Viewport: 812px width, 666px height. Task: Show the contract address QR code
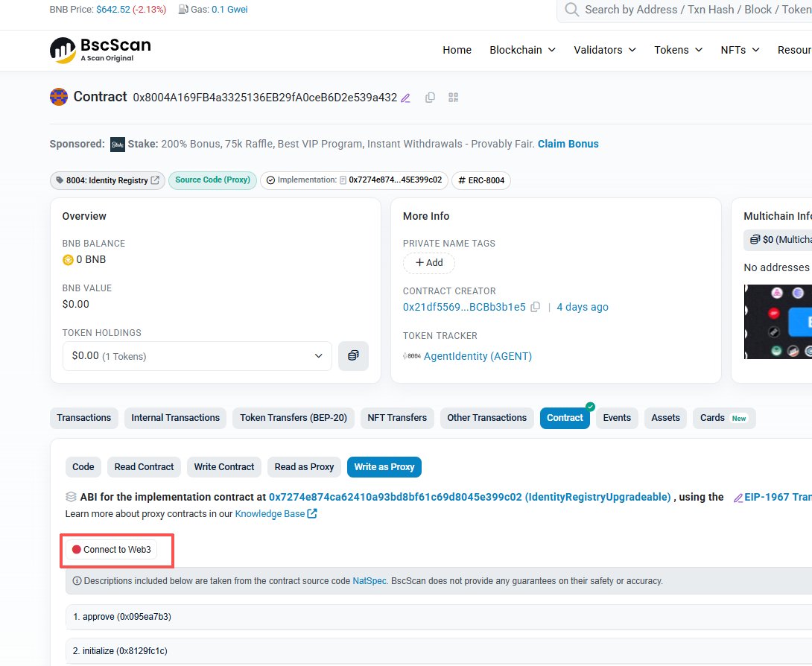(454, 98)
